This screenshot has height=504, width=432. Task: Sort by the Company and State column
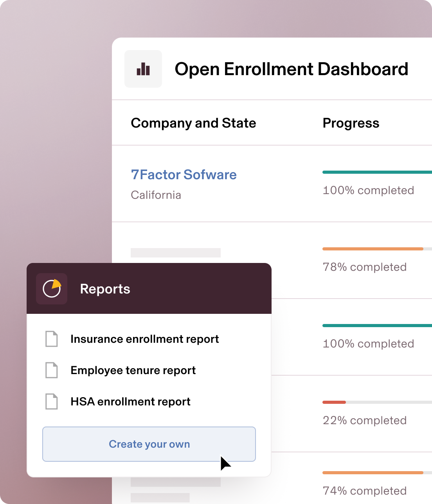[193, 122]
